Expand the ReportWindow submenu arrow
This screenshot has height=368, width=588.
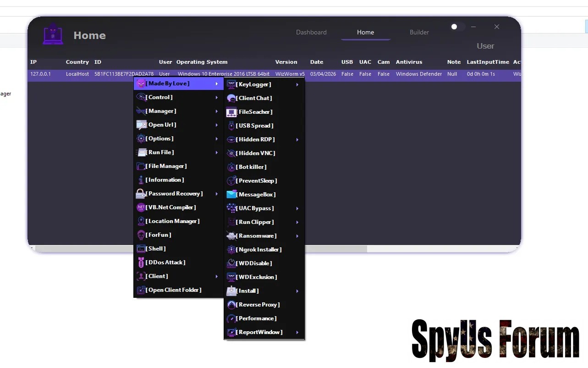click(297, 332)
